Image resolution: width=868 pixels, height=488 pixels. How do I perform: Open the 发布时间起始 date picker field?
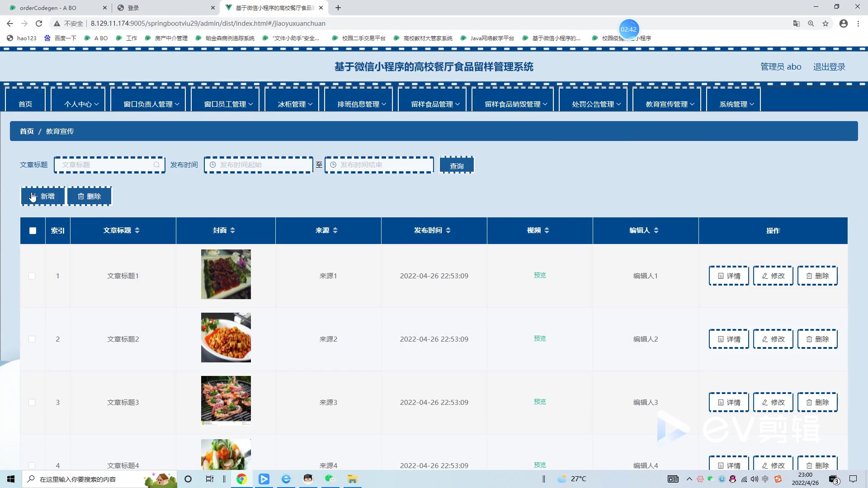[x=259, y=165]
